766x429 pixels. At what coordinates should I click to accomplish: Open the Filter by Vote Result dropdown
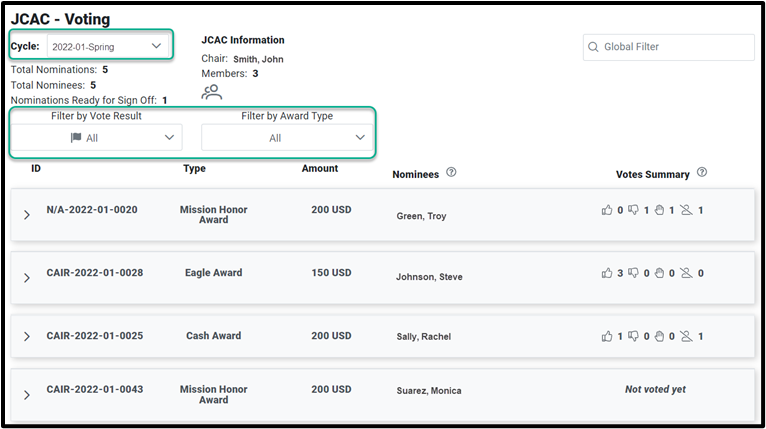[97, 138]
